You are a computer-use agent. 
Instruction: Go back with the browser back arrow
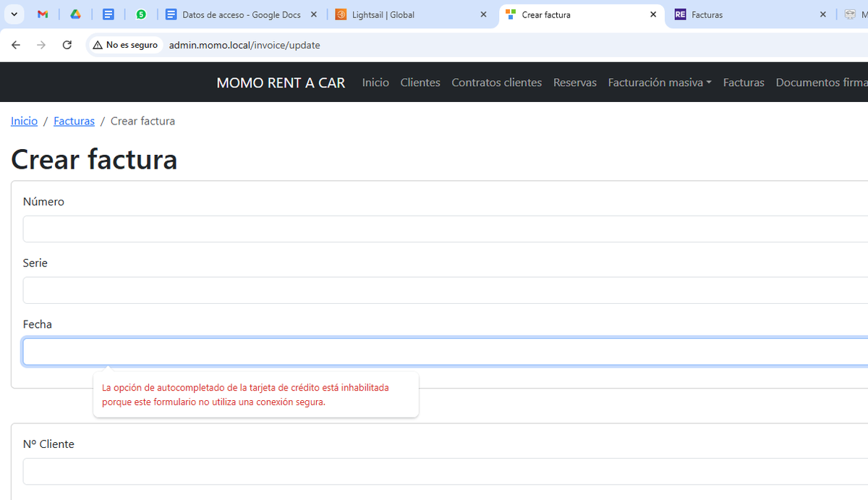pyautogui.click(x=16, y=45)
